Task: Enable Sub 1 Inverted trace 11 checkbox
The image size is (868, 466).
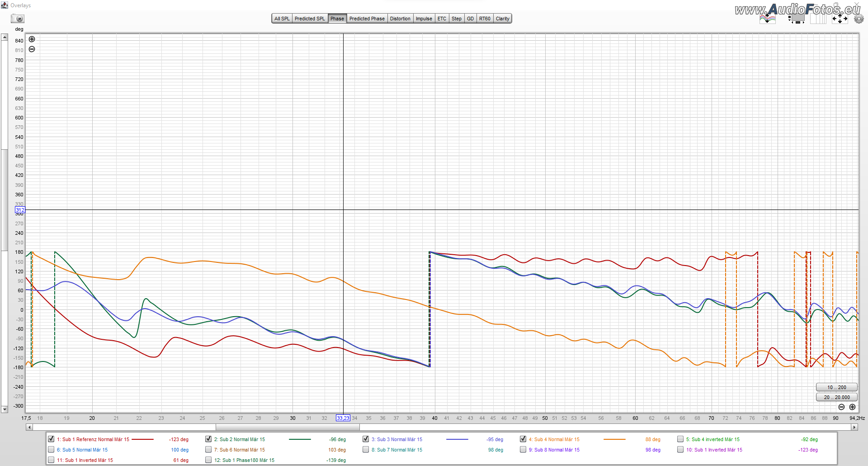Action: point(51,460)
